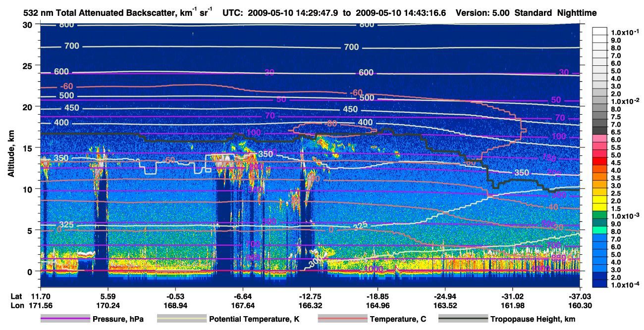644x330 pixels.
Task: Click longitude value 171.56
Action: 41,305
